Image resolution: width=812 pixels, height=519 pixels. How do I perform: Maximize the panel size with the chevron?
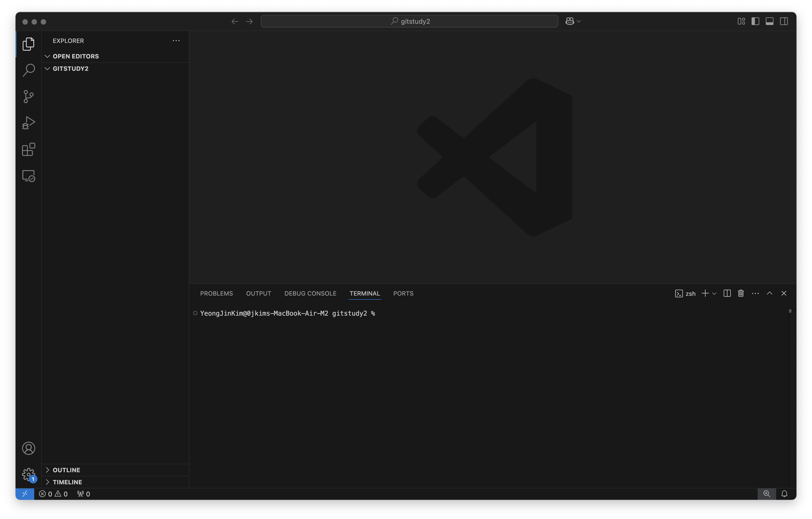point(770,293)
